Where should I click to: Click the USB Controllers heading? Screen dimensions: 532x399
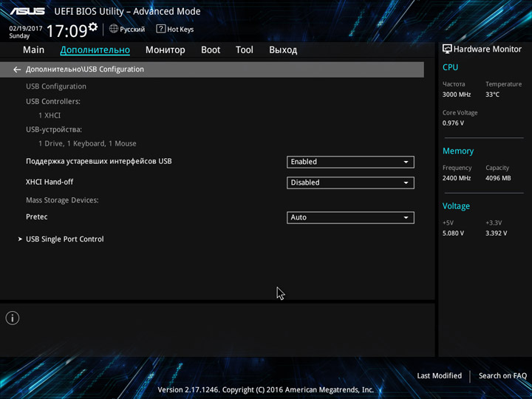(x=53, y=101)
